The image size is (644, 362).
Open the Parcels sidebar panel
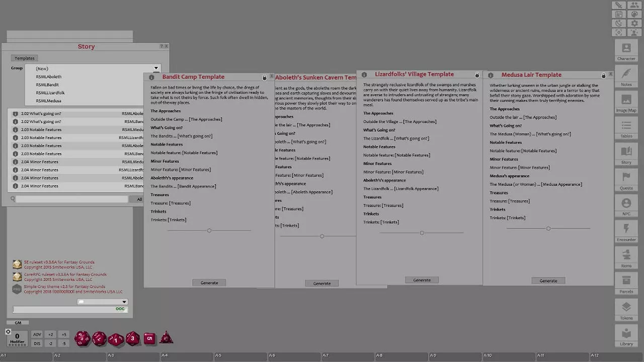pyautogui.click(x=626, y=284)
